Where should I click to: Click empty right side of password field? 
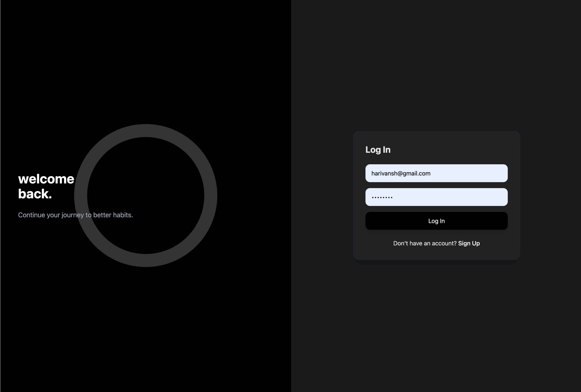click(475, 197)
